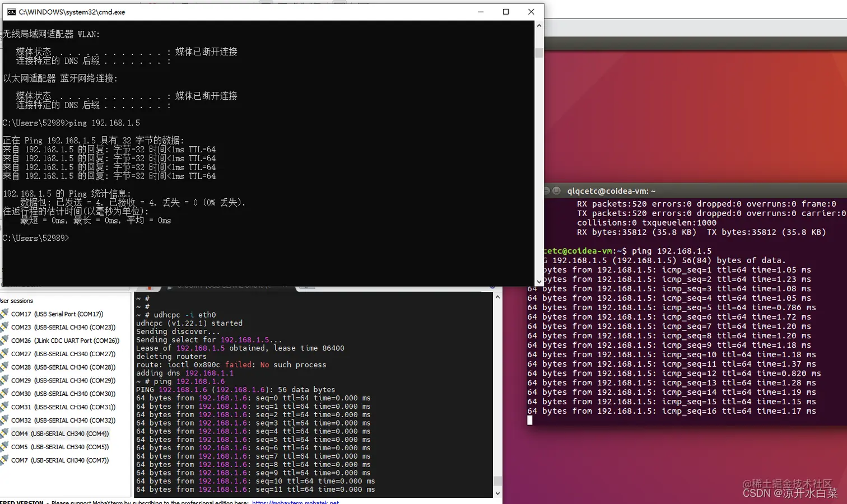Select COM5 (USB-SERIAL CH340) session
The image size is (847, 504).
point(59,447)
